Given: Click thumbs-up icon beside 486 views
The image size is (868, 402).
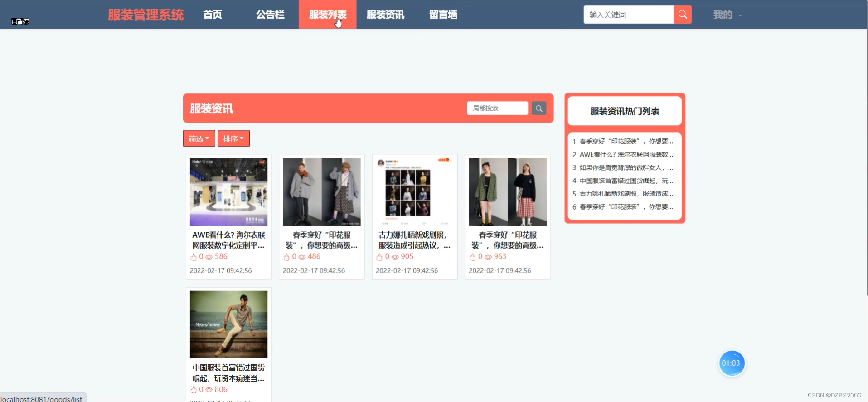Looking at the screenshot, I should [x=286, y=257].
